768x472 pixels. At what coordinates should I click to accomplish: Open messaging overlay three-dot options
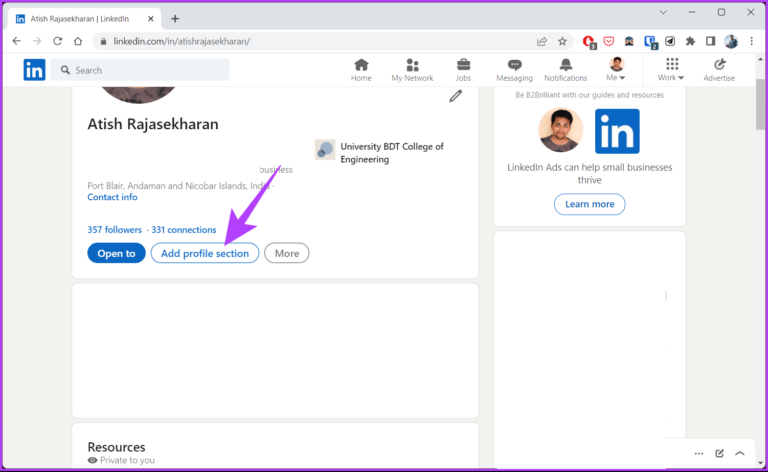(x=699, y=453)
